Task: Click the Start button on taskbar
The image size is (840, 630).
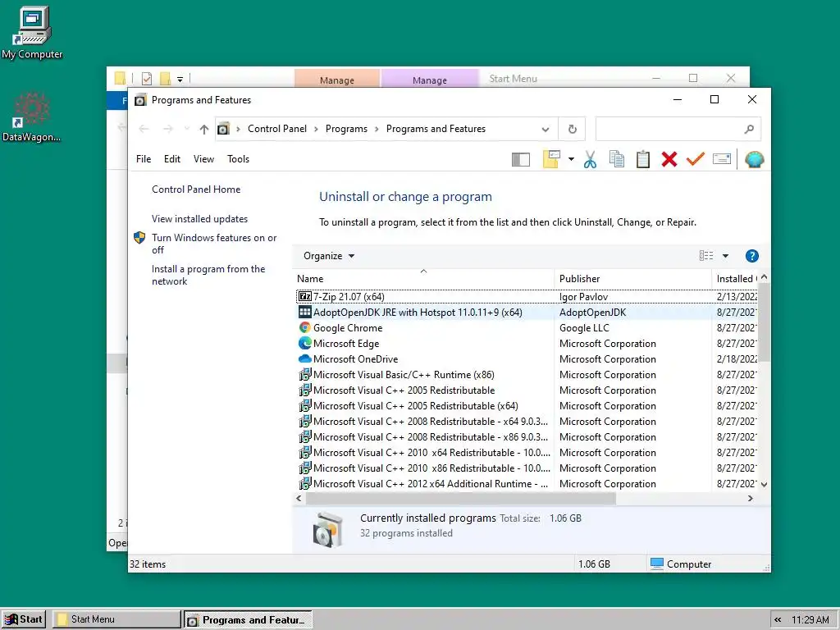Action: tap(24, 619)
